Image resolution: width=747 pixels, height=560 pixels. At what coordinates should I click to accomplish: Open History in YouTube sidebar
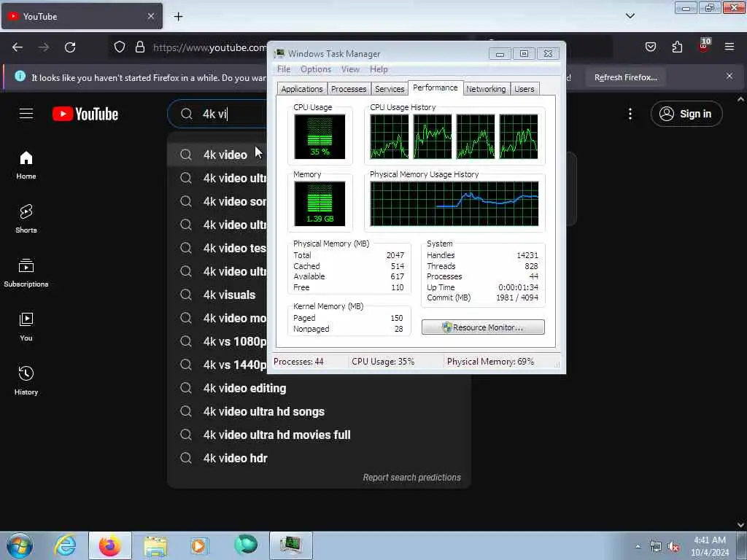(x=26, y=381)
